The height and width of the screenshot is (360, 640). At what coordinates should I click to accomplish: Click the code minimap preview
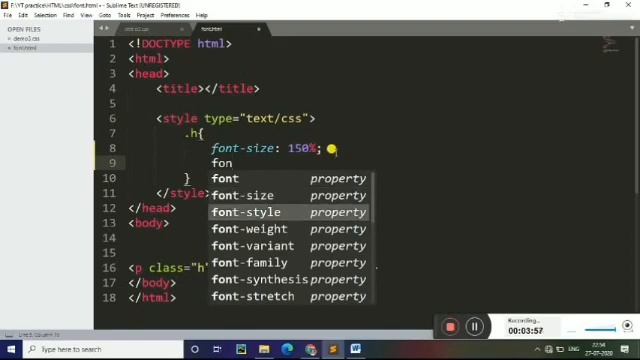tap(610, 44)
